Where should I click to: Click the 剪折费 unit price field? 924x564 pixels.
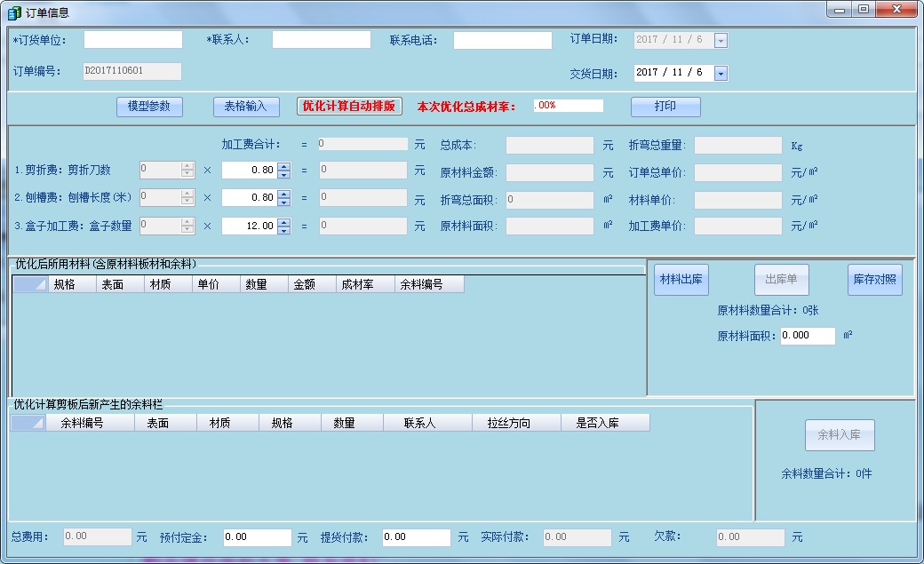250,171
